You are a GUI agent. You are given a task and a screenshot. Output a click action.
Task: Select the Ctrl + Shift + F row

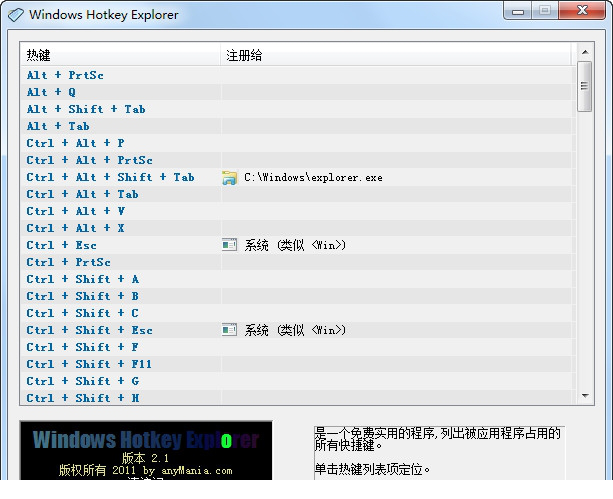[x=298, y=347]
